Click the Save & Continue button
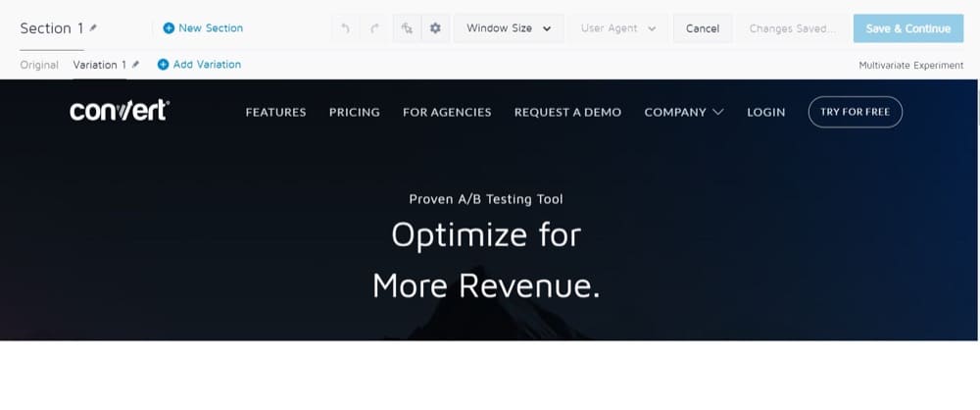Image resolution: width=980 pixels, height=410 pixels. coord(907,28)
